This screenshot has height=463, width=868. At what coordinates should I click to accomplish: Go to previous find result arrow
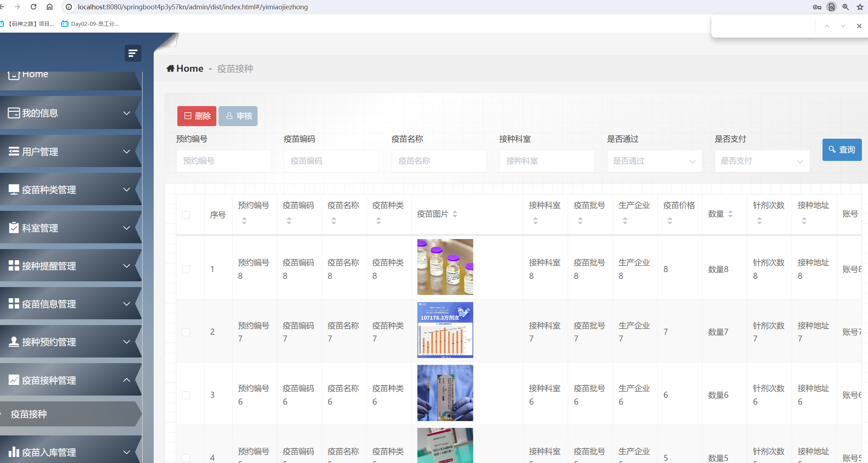click(827, 26)
